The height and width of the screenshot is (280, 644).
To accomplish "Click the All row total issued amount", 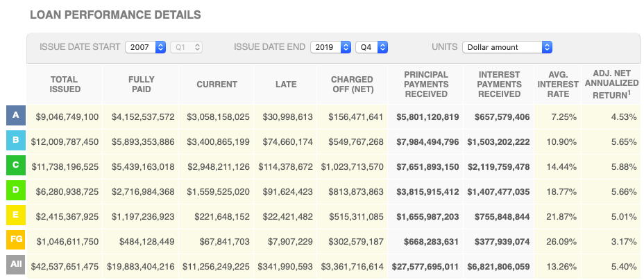I will tap(65, 265).
